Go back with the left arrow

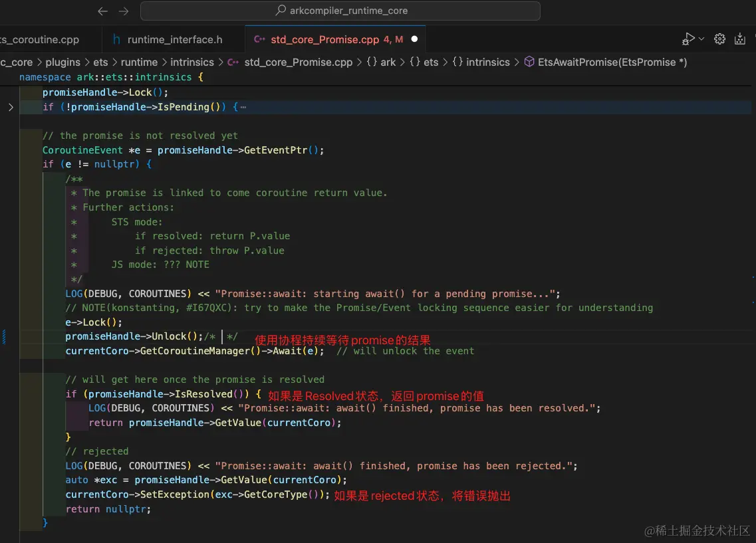click(102, 11)
